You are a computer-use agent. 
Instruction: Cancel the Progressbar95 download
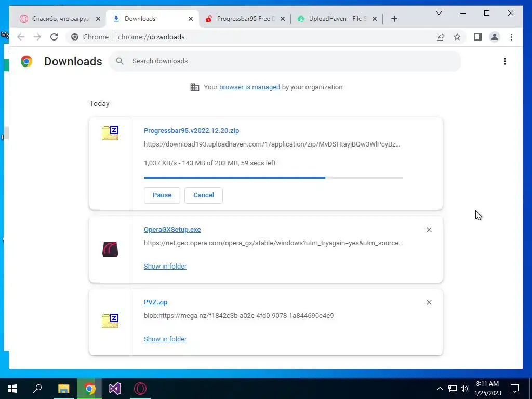coord(204,195)
